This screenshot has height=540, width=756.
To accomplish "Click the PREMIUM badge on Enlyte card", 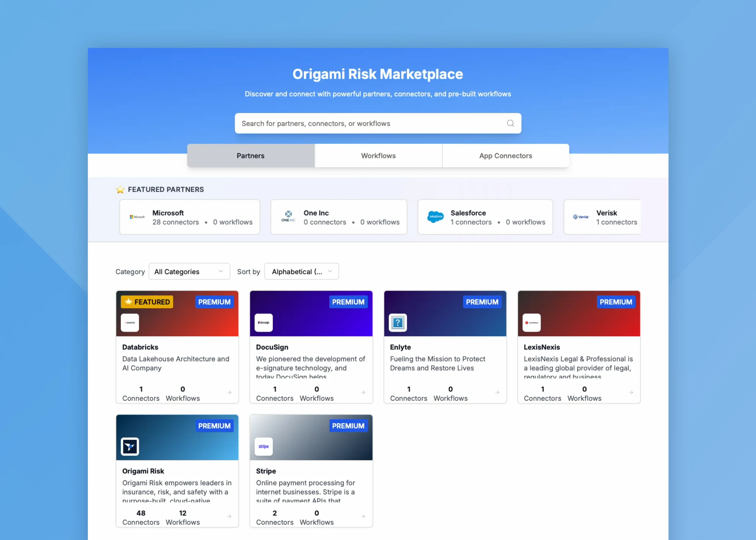I will pos(482,302).
